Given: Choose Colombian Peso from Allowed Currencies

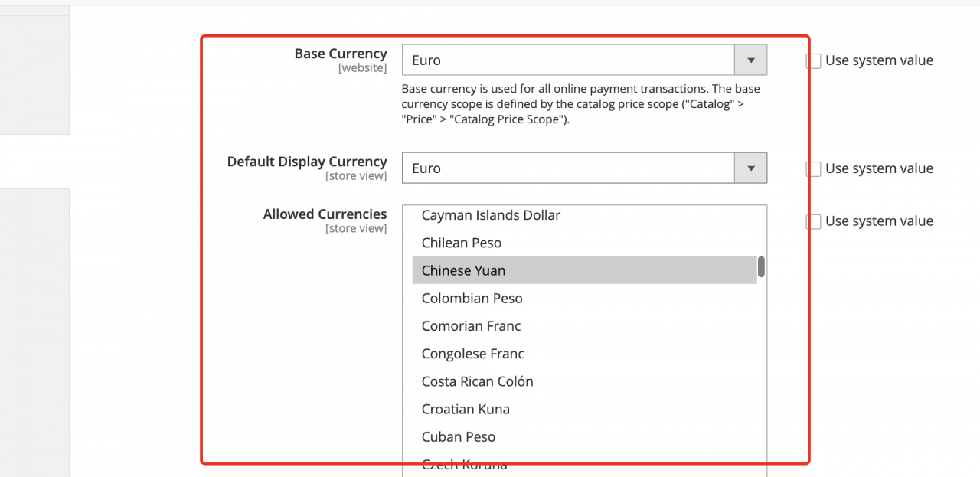Looking at the screenshot, I should pyautogui.click(x=472, y=299).
